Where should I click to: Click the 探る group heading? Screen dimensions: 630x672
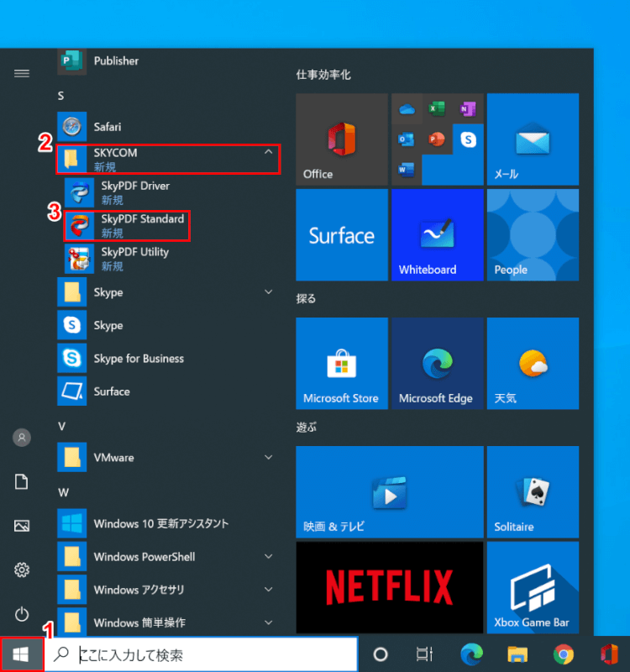pos(306,299)
